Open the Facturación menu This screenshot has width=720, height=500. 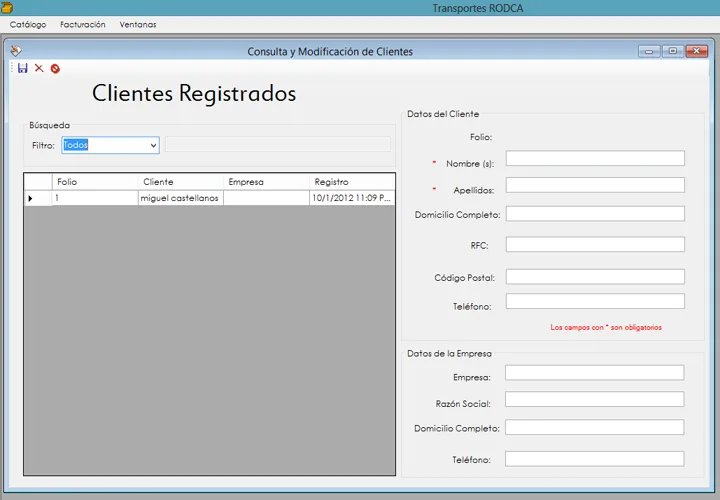(x=83, y=24)
